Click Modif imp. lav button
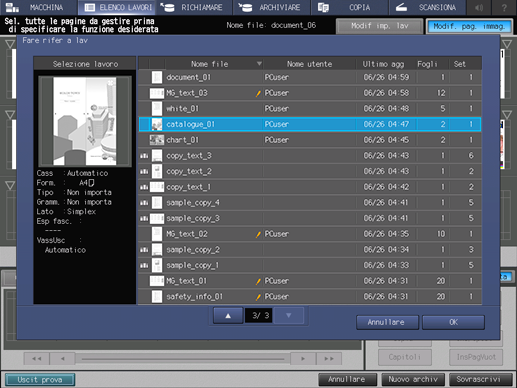 tap(379, 26)
